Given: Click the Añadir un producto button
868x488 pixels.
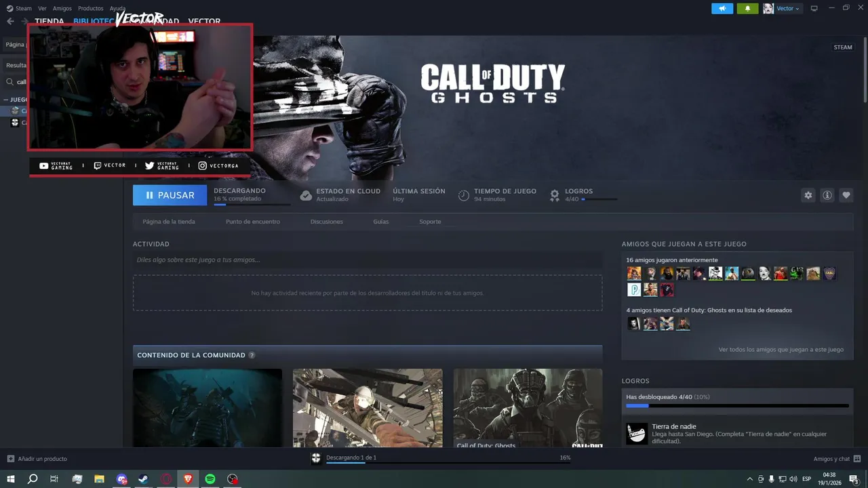Looking at the screenshot, I should (x=37, y=459).
